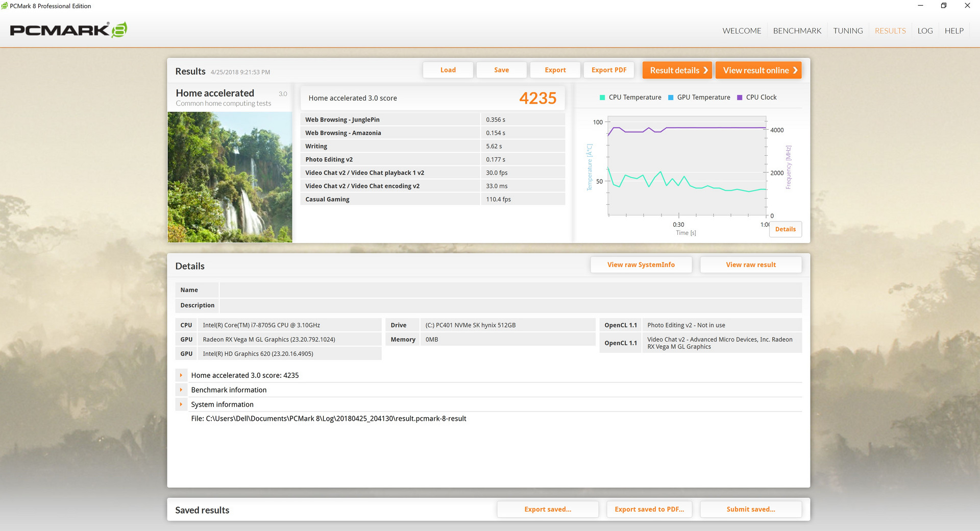Click Submit saved... button
This screenshot has height=531, width=980.
click(750, 509)
